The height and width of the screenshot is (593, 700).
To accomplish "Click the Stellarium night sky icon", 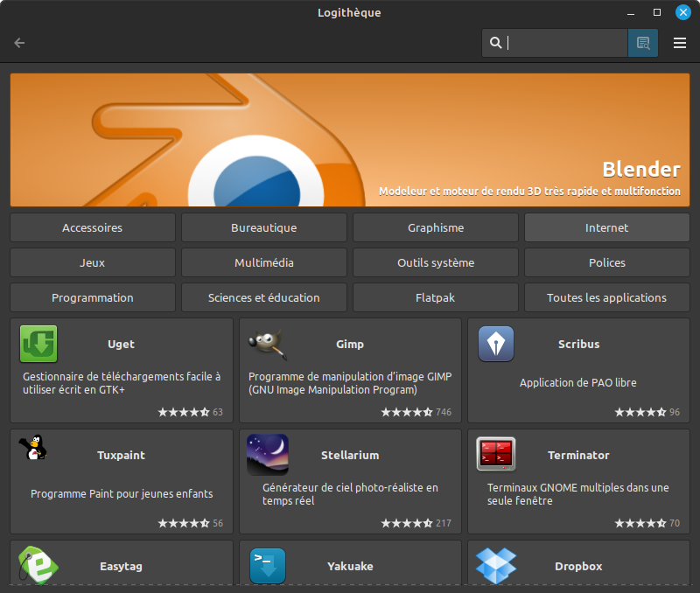I will (268, 455).
